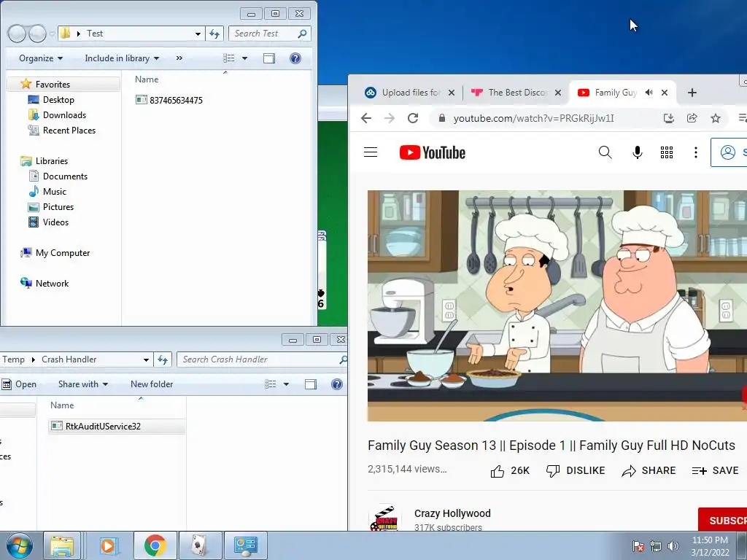The image size is (747, 560).
Task: Open Favorites in the navigation pane
Action: click(53, 85)
